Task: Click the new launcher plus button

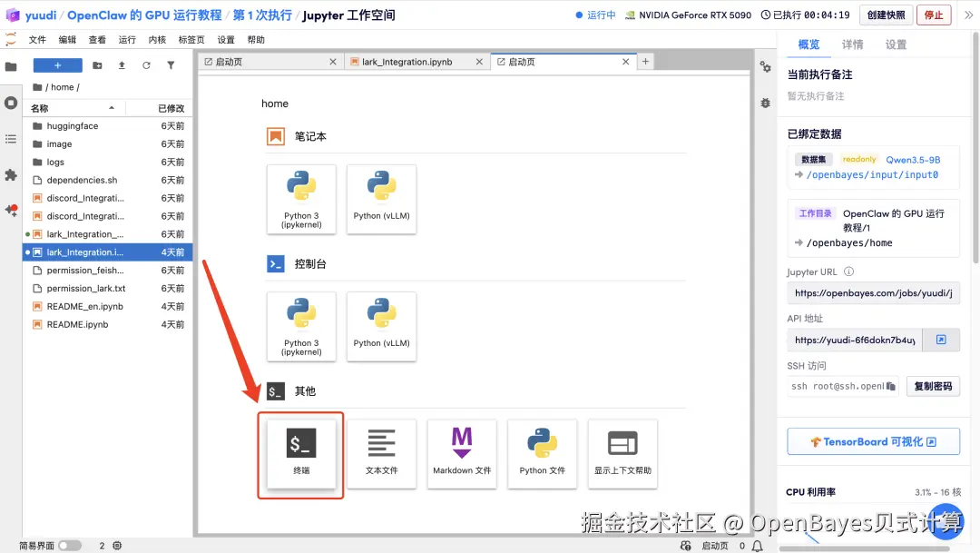Action: 57,65
